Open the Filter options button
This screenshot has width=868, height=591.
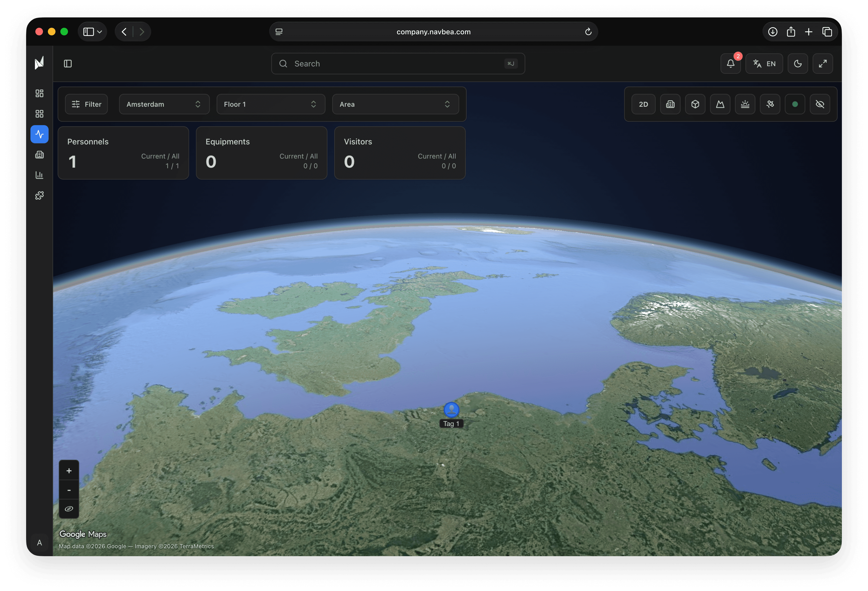point(86,104)
